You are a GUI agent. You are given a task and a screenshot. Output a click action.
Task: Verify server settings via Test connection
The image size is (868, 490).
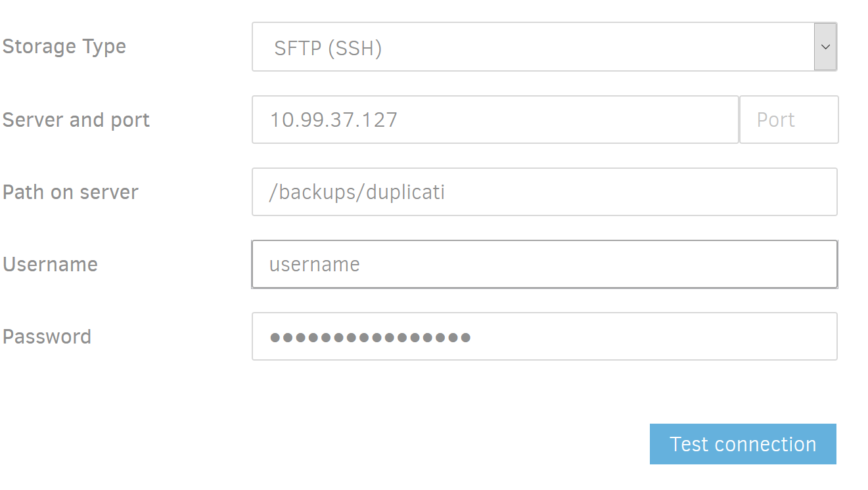[742, 444]
